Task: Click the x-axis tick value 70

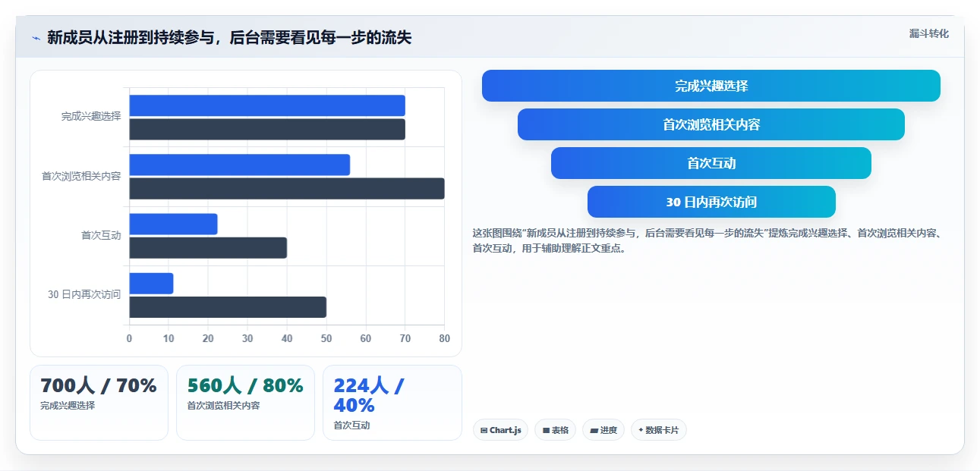Action: (405, 338)
